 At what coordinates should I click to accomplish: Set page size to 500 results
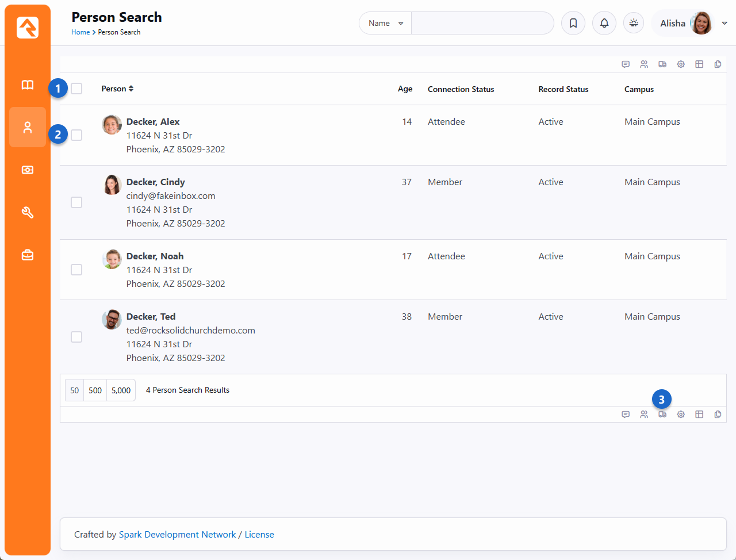(95, 390)
